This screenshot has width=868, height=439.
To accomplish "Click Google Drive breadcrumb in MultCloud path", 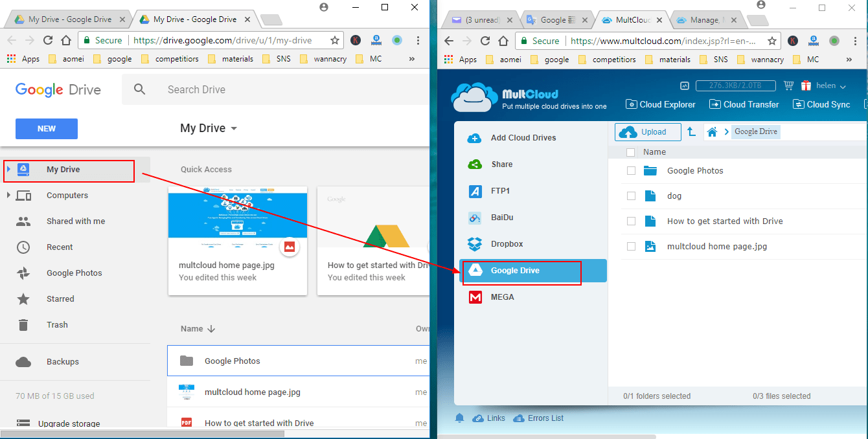I will click(x=755, y=131).
